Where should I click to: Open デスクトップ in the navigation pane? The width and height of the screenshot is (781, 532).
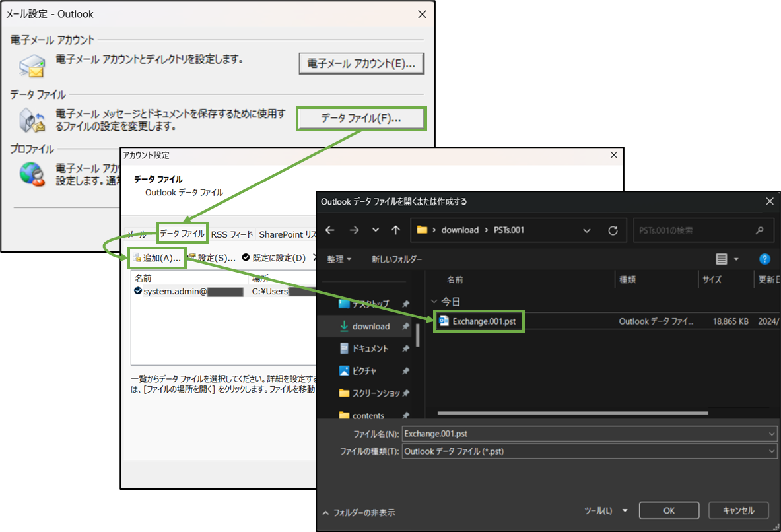pyautogui.click(x=370, y=304)
